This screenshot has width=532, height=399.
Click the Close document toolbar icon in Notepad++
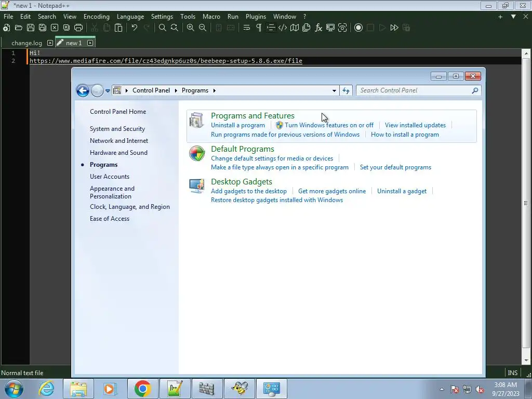[x=54, y=28]
